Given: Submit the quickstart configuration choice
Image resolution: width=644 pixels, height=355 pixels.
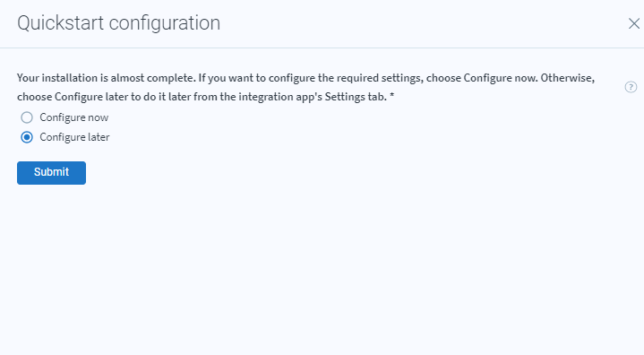Looking at the screenshot, I should (51, 172).
